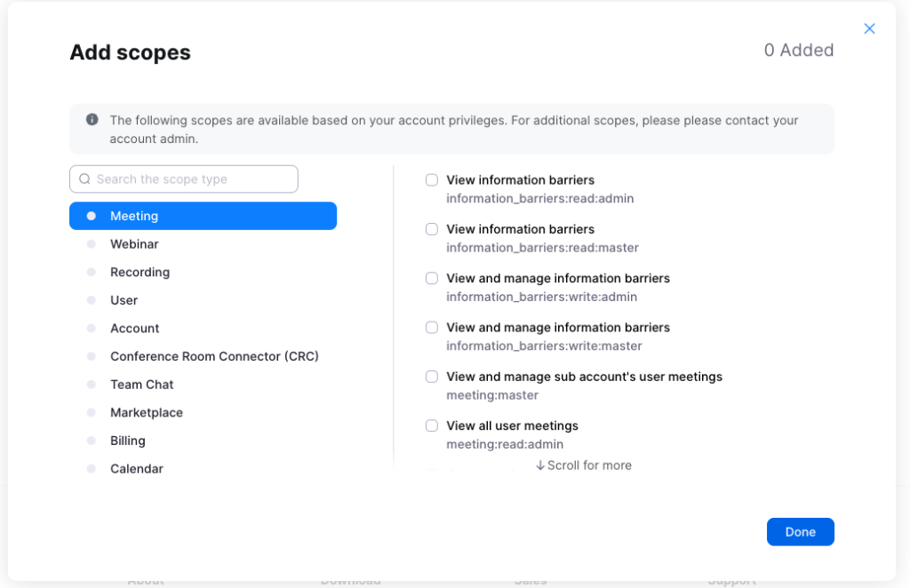Screen dimensions: 910x588
Task: Enable information_barriers:write:master scope checkbox
Action: (x=432, y=328)
